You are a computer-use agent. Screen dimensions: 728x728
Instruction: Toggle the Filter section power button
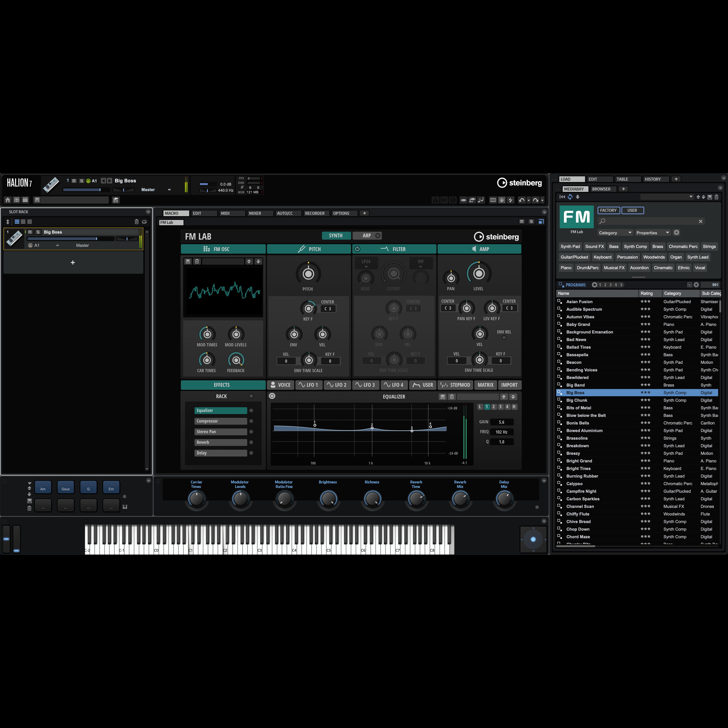(x=357, y=249)
